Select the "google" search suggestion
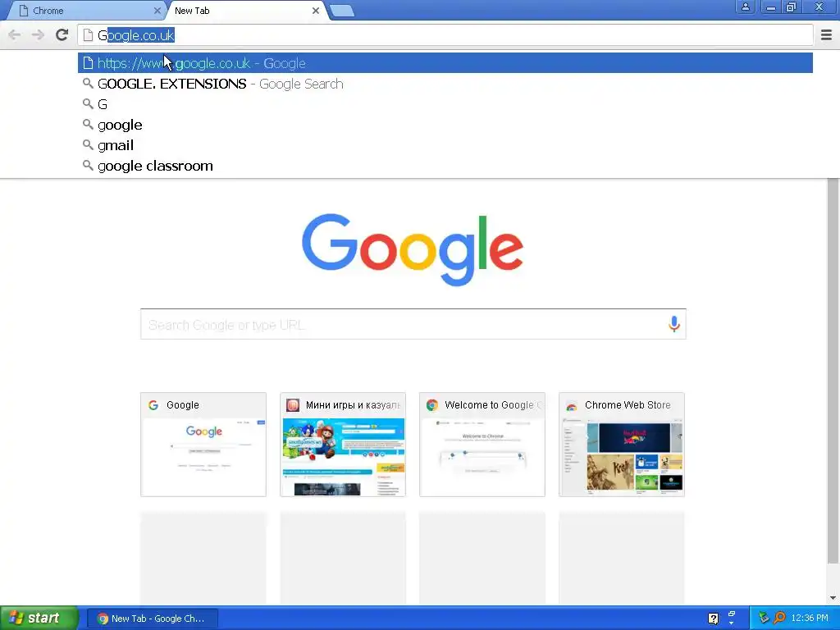This screenshot has width=840, height=630. point(445,125)
